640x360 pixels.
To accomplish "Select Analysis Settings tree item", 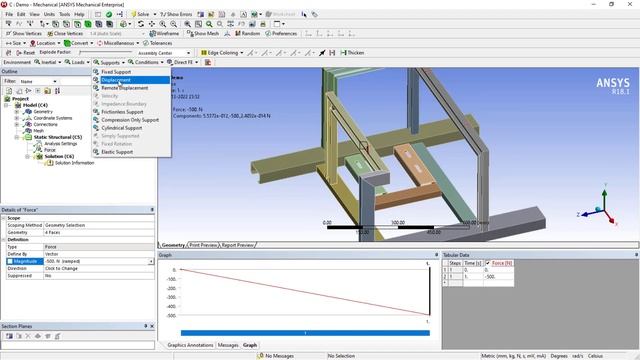I will click(60, 144).
